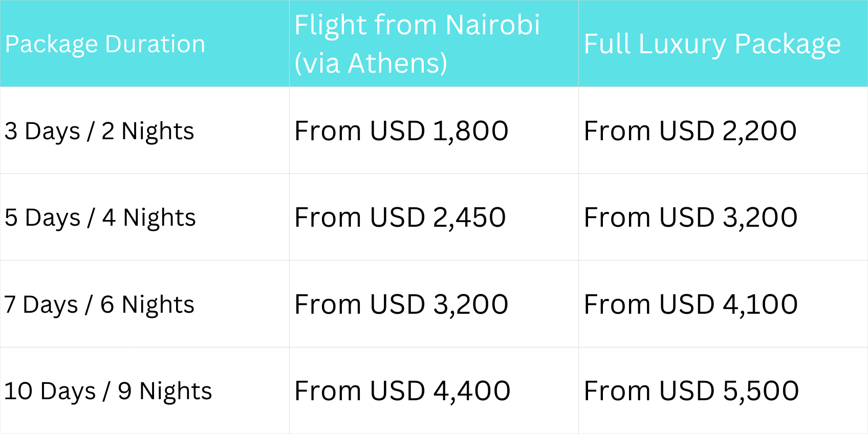Viewport: 868px width, 434px height.
Task: Click the "9 Nights" text
Action: pyautogui.click(x=164, y=391)
